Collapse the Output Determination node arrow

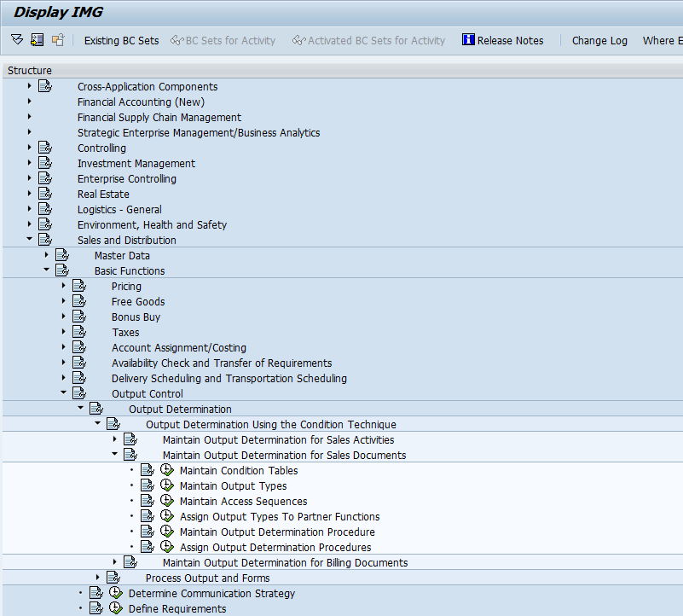[80, 408]
